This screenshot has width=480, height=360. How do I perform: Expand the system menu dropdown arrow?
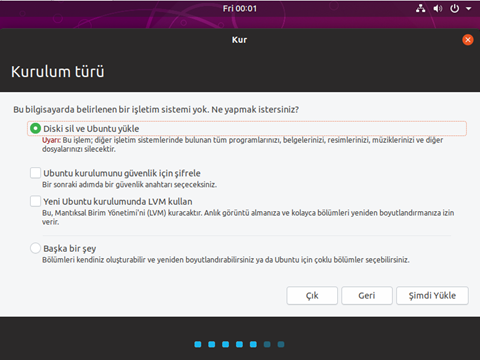point(469,9)
